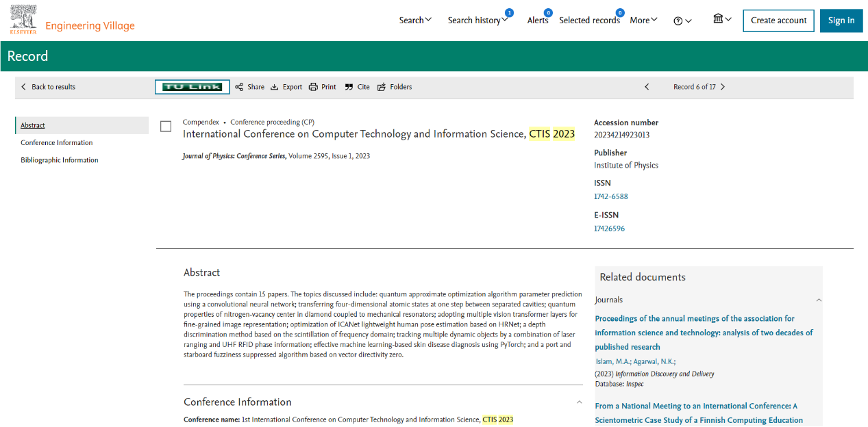Jump to Bibliographic Information in sidebar

60,160
